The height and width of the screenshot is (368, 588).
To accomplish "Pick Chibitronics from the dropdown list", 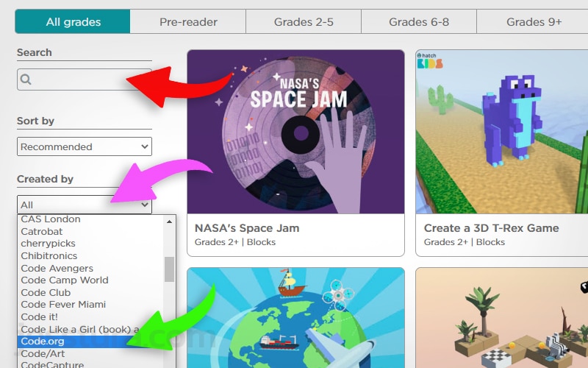I will coord(90,255).
